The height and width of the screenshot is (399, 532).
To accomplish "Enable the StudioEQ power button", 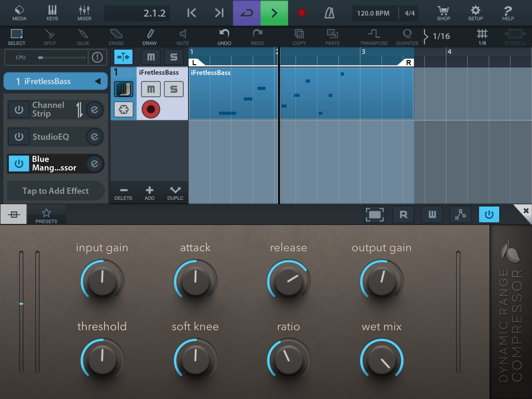I will point(19,137).
